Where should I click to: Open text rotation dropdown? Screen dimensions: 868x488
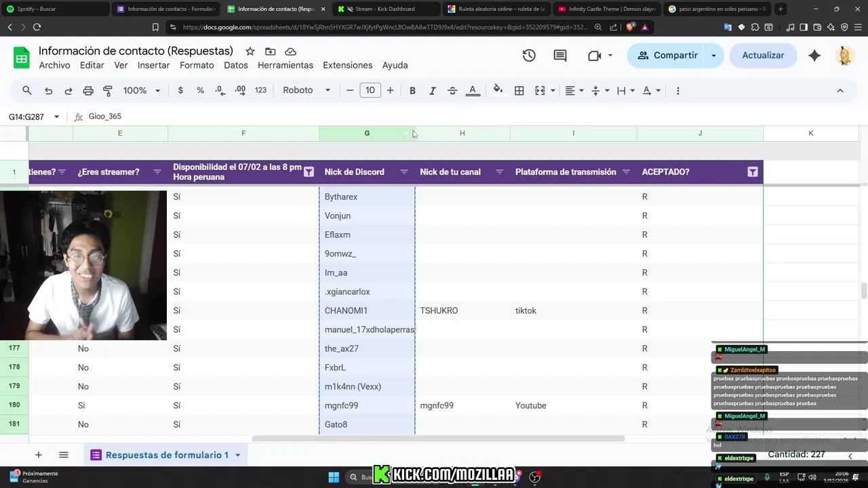(652, 90)
